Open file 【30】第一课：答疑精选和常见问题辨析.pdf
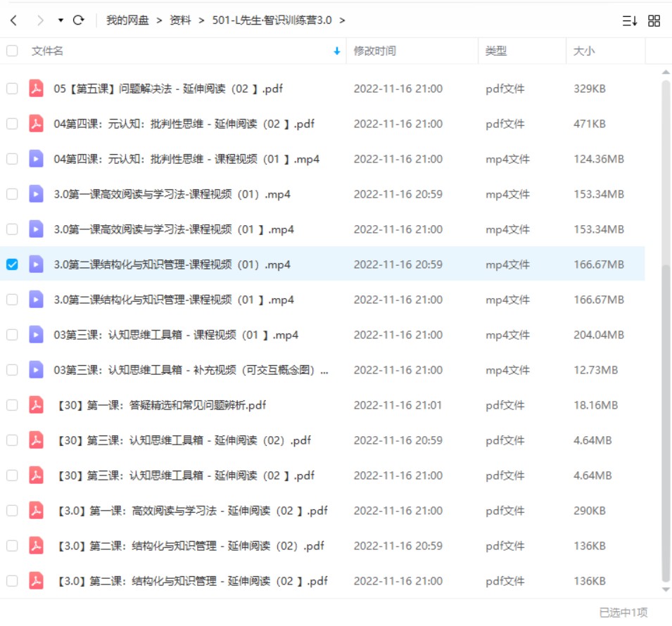The image size is (672, 626). tap(162, 405)
